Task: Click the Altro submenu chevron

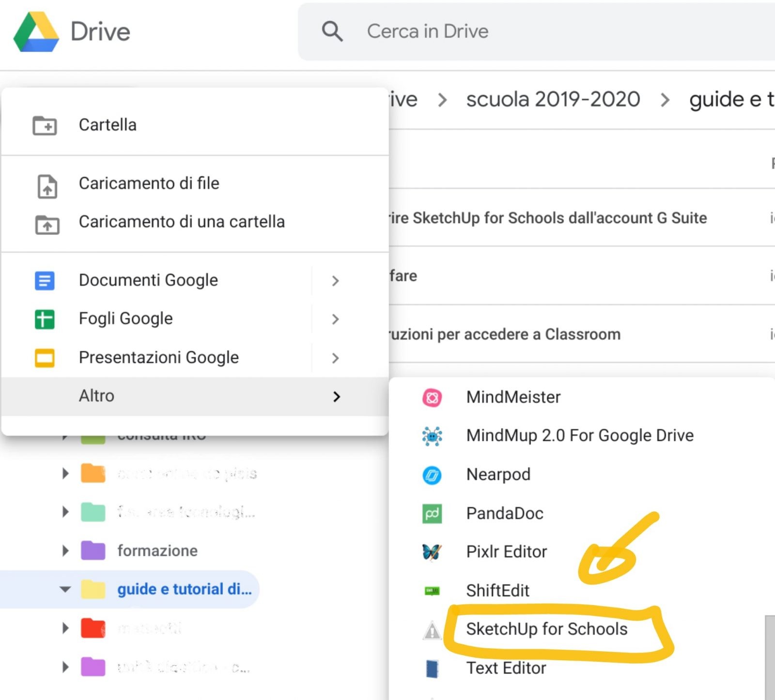Action: pyautogui.click(x=337, y=396)
